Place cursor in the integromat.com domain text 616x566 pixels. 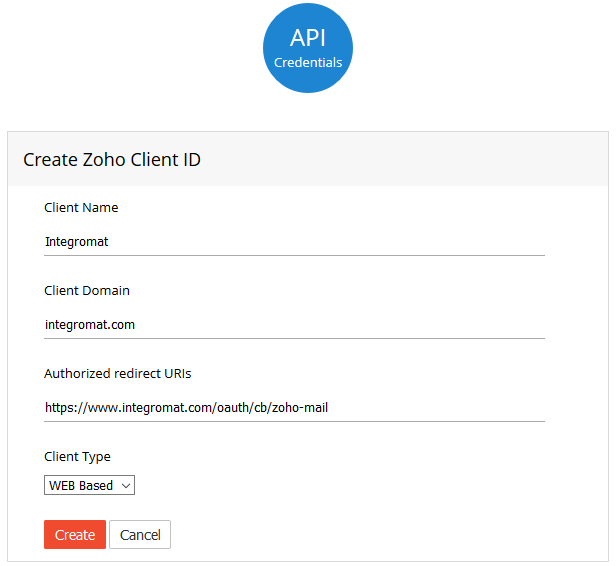click(x=90, y=325)
